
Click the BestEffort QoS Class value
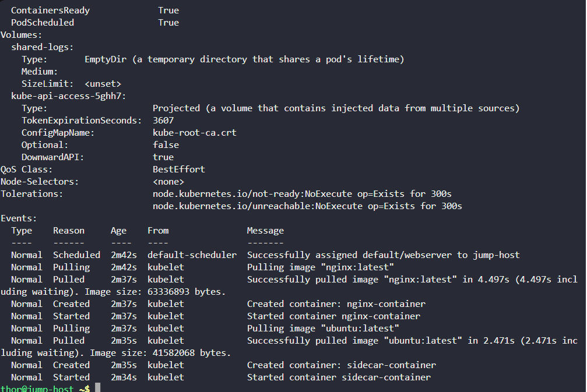pyautogui.click(x=178, y=169)
